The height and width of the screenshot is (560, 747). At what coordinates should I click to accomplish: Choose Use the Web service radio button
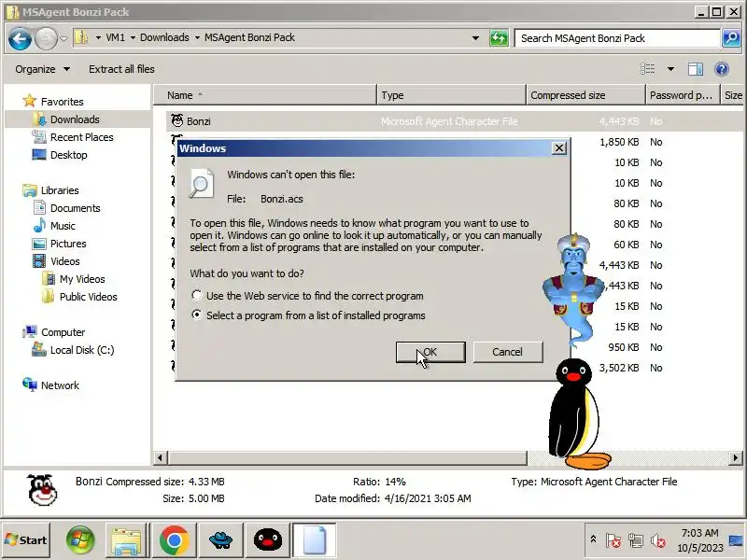(196, 295)
